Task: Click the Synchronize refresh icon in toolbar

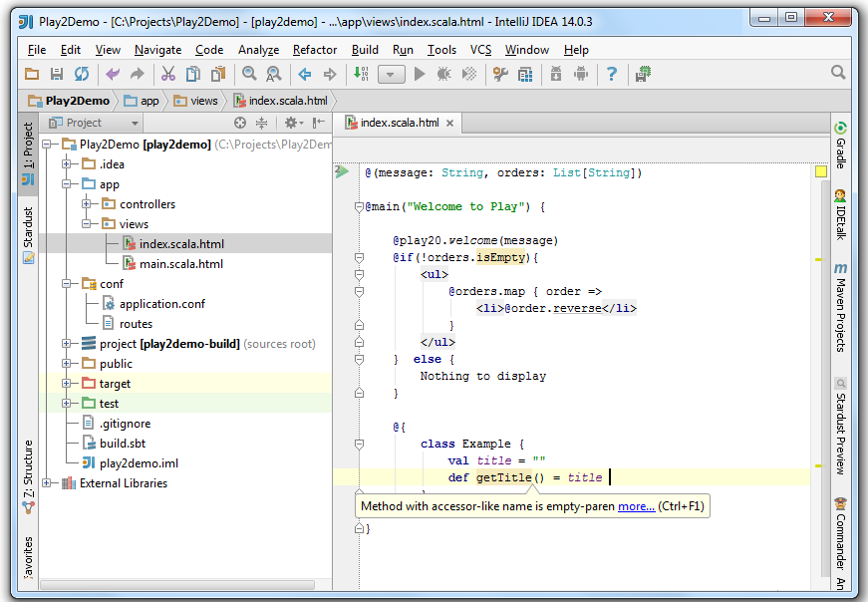Action: 82,74
